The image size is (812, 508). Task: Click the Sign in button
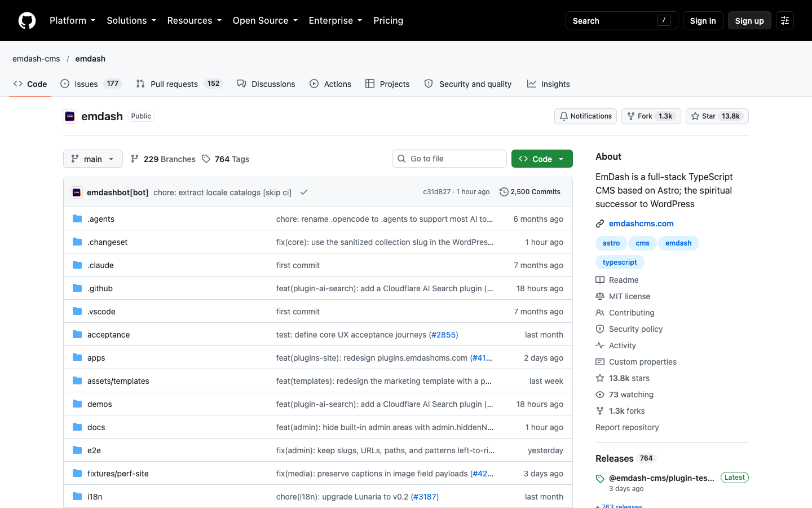point(703,20)
